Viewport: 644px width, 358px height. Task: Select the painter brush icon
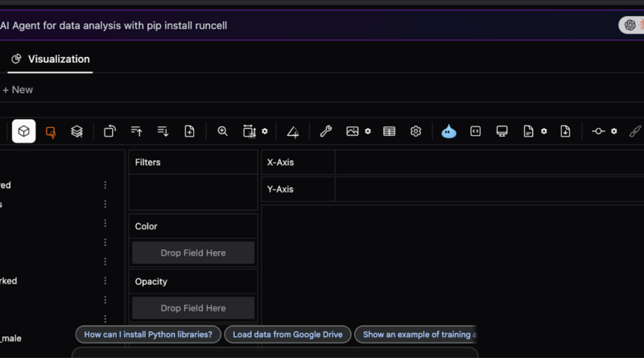pos(635,131)
